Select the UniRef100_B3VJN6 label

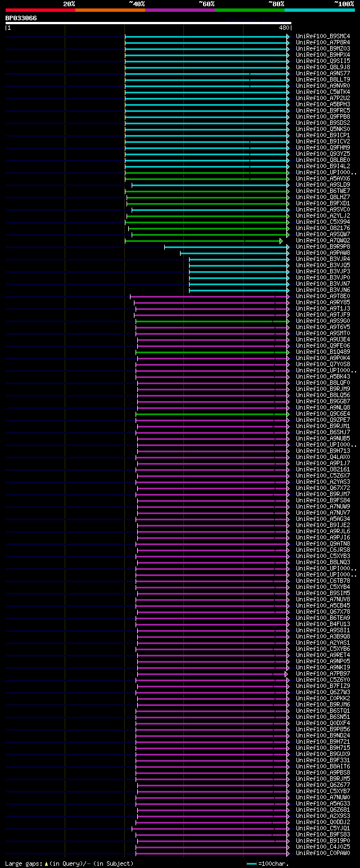click(x=323, y=290)
